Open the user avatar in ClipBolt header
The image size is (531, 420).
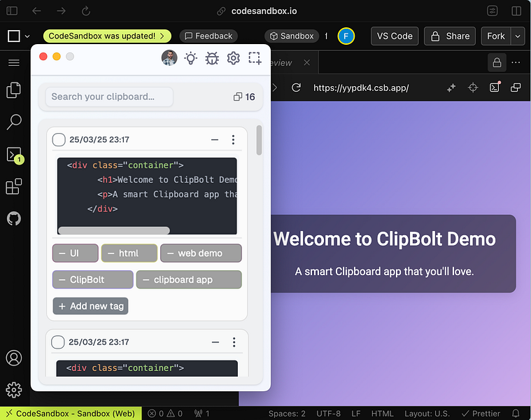[169, 58]
